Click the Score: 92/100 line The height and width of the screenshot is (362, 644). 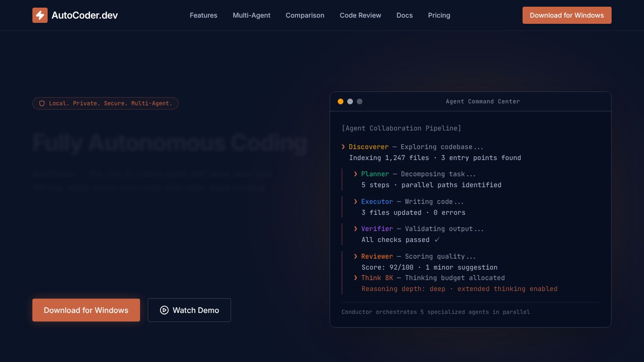pos(429,267)
